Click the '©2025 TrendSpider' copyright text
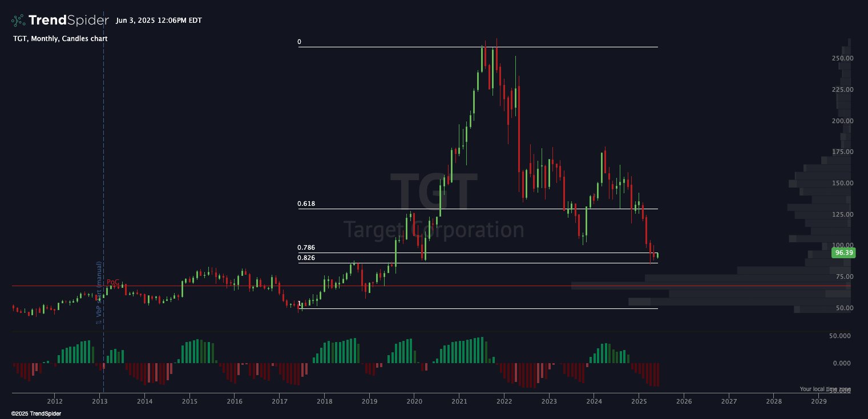The image size is (868, 419). (x=36, y=413)
